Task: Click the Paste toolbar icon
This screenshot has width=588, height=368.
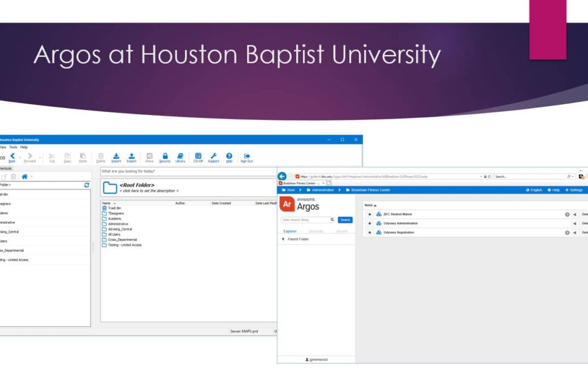Action: tap(83, 158)
